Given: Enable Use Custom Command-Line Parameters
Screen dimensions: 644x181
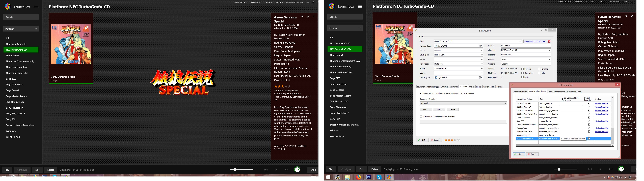Looking at the screenshot, I should pos(421,116).
